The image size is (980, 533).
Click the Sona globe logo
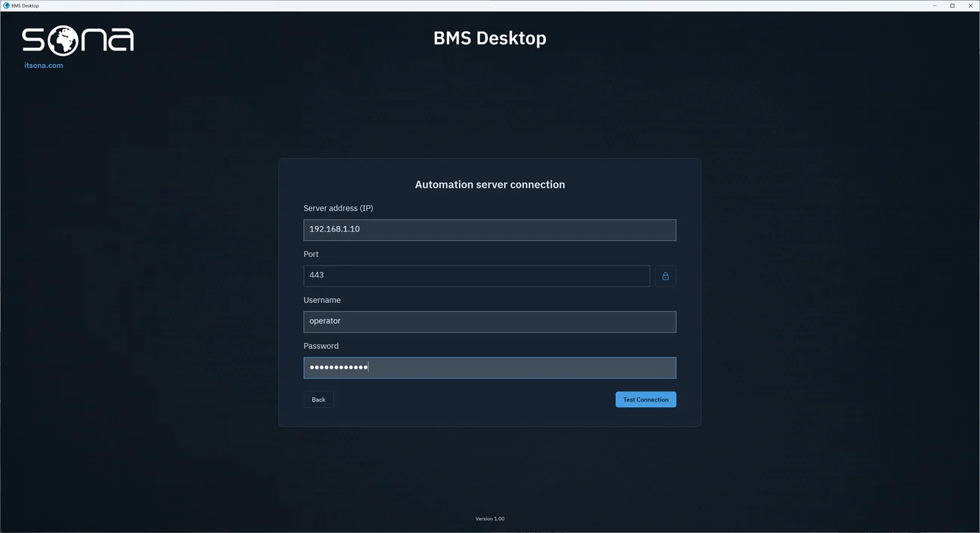78,40
